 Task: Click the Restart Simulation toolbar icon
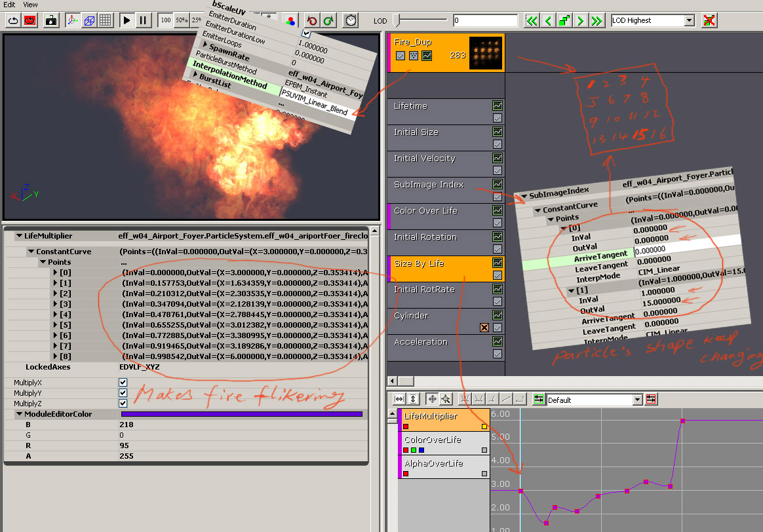13,20
